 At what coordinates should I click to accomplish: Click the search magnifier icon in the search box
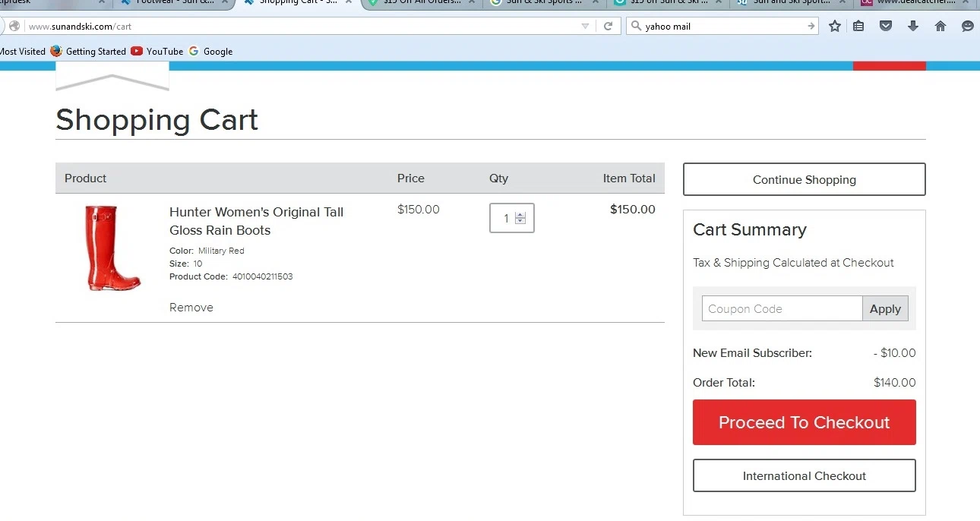[636, 26]
